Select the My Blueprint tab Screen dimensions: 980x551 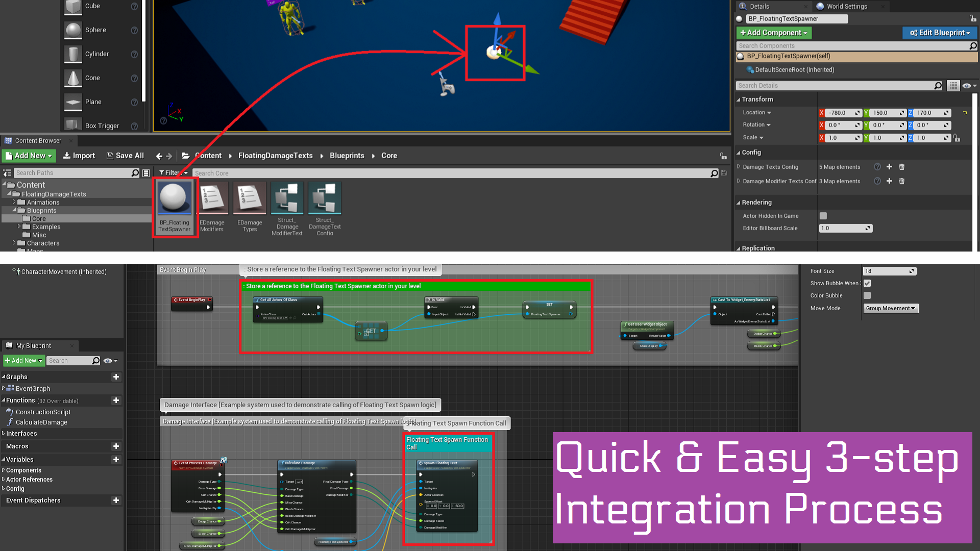34,346
